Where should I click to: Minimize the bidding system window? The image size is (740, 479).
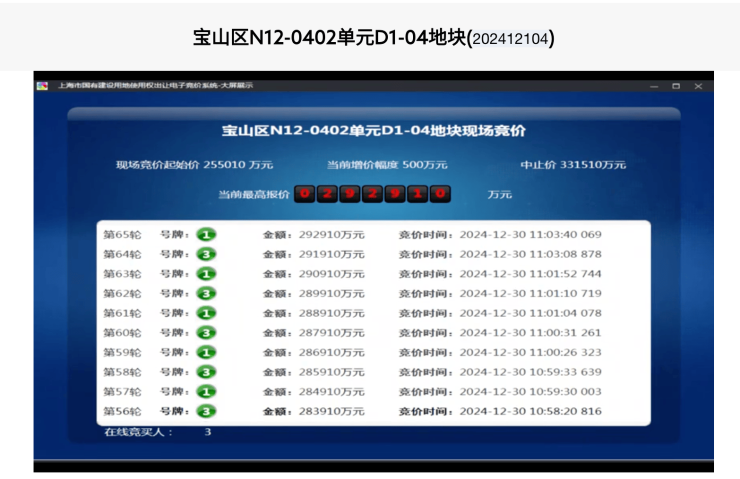click(x=654, y=86)
